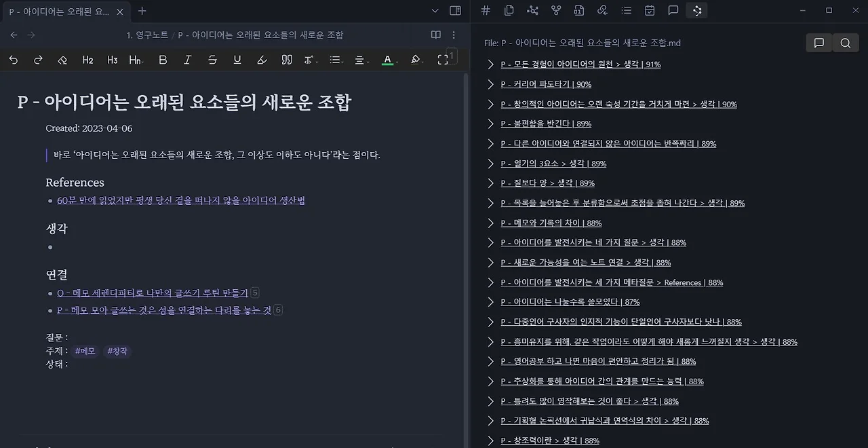Open link P - 틀려도 많이 영작해보는 것이 좋다
The height and width of the screenshot is (448, 868).
(589, 401)
